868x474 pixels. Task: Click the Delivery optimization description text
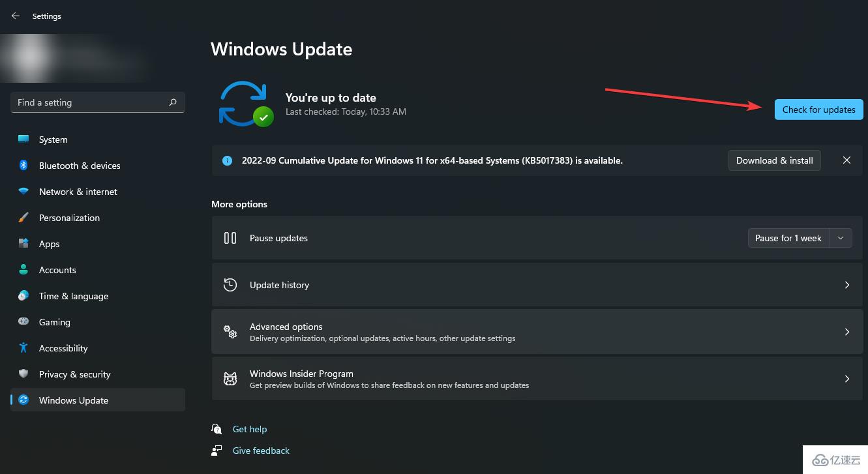383,338
